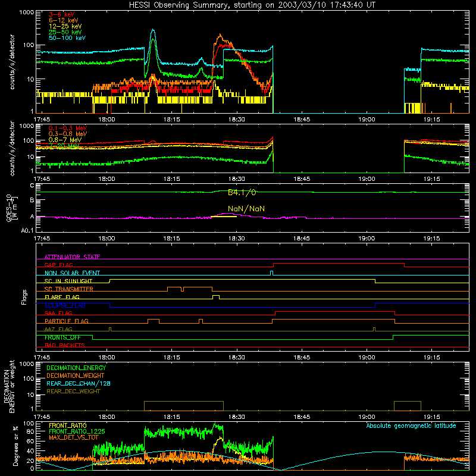Select the 6-12 keV legend label
This screenshot has height=476, width=476.
[x=64, y=20]
